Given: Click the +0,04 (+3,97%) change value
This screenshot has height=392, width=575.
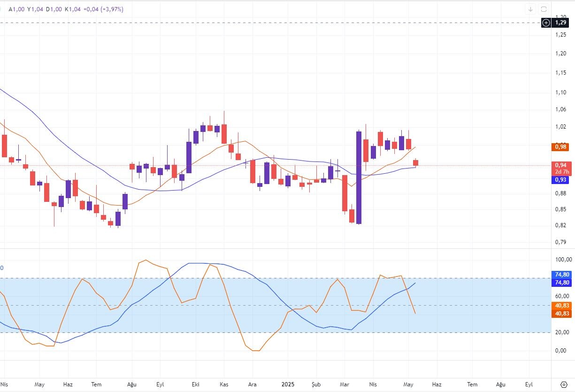Looking at the screenshot, I should pos(103,9).
